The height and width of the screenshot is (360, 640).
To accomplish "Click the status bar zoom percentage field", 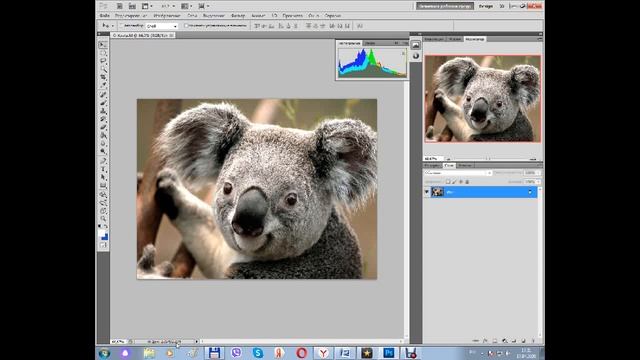I will coord(119,341).
